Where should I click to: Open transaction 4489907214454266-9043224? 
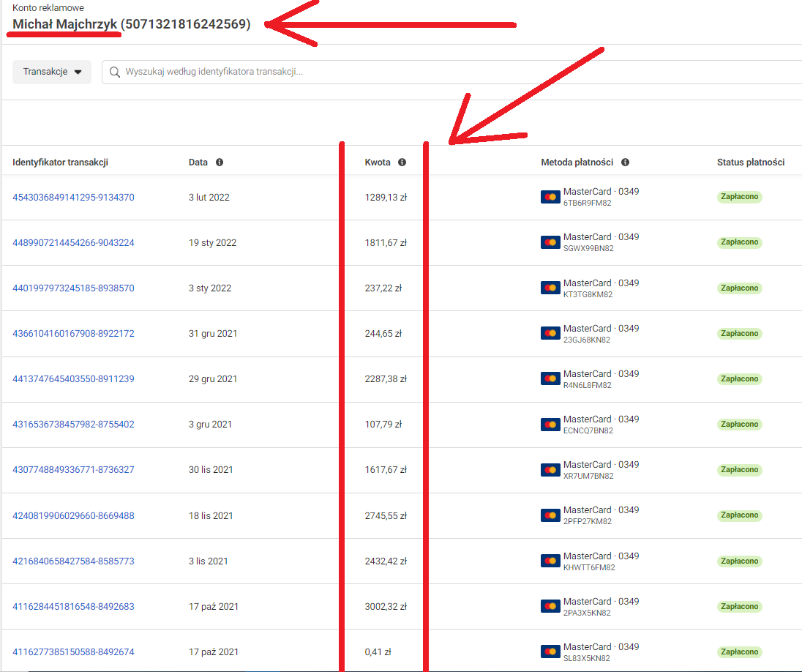[73, 242]
